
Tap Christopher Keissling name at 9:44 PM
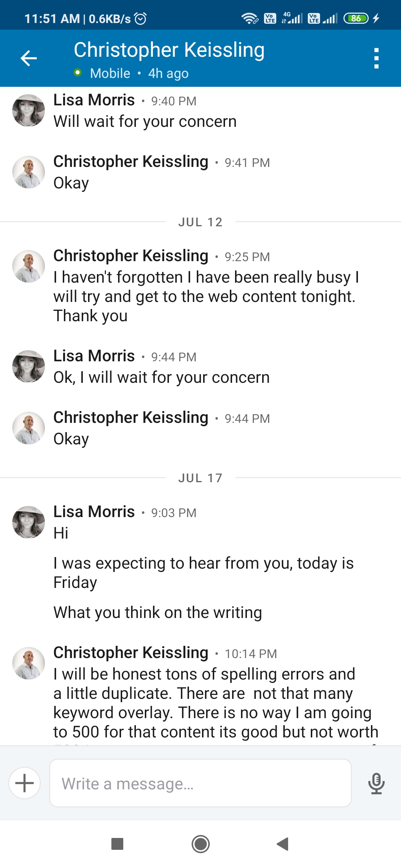point(131,418)
